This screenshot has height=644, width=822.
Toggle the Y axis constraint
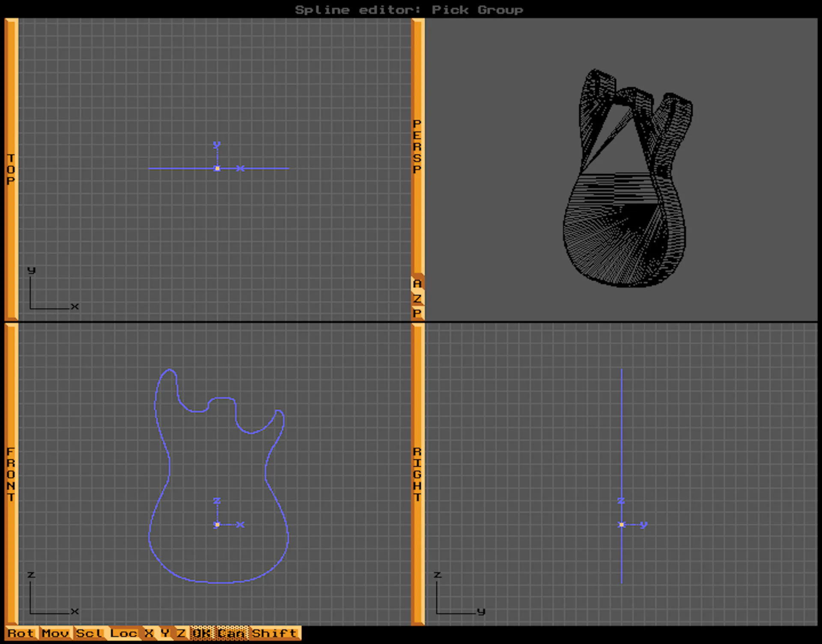click(x=166, y=633)
